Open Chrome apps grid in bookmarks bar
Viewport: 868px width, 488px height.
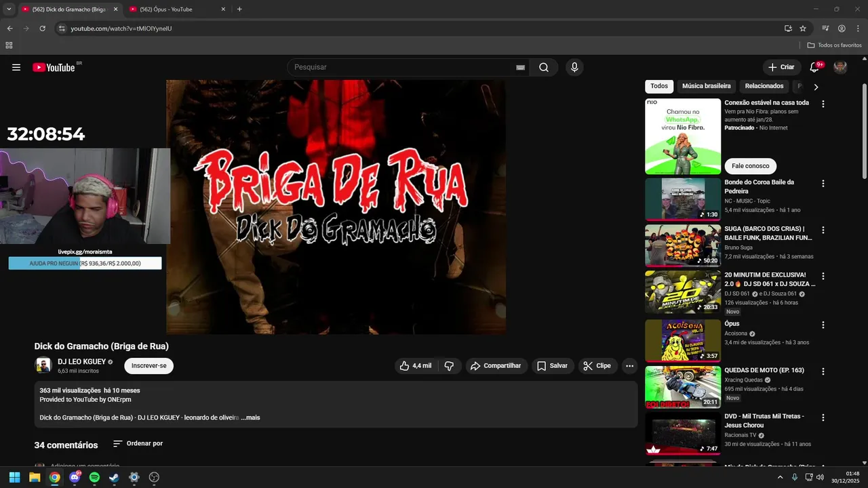tap(9, 45)
